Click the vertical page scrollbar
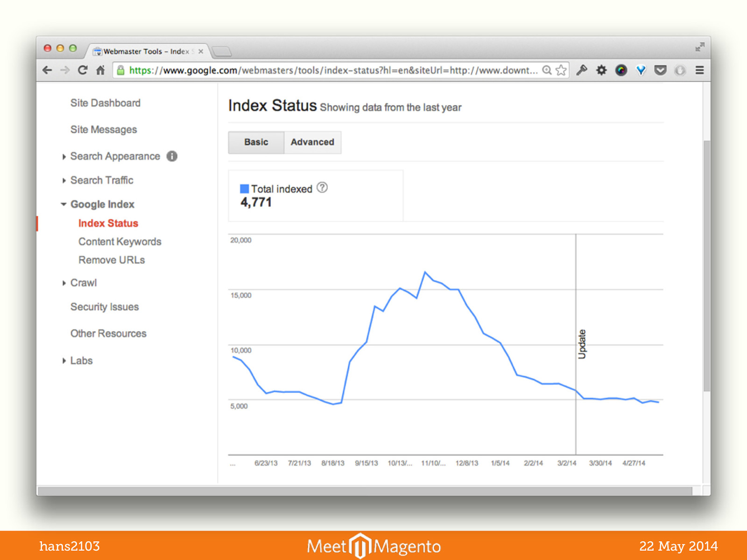Image resolution: width=747 pixels, height=560 pixels. pos(707,266)
